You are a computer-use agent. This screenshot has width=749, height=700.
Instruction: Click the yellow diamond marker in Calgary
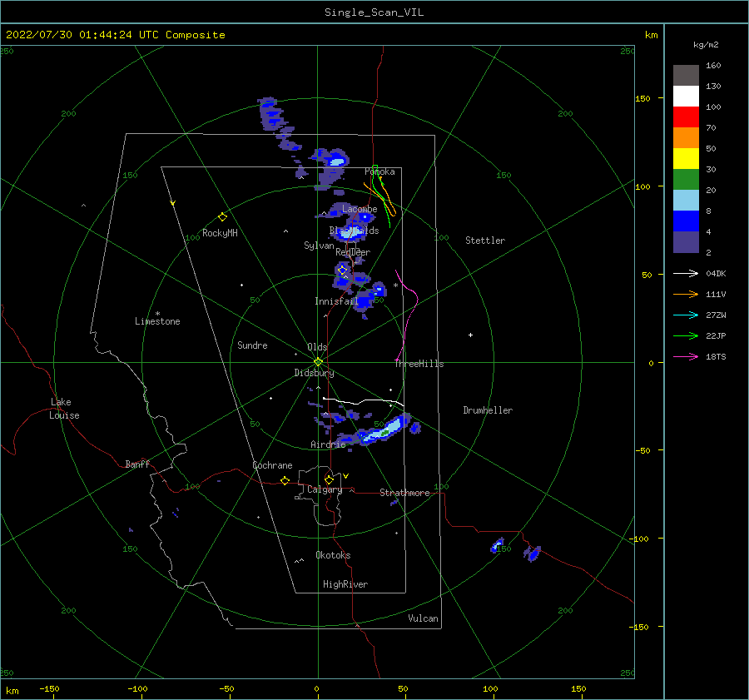click(x=329, y=479)
